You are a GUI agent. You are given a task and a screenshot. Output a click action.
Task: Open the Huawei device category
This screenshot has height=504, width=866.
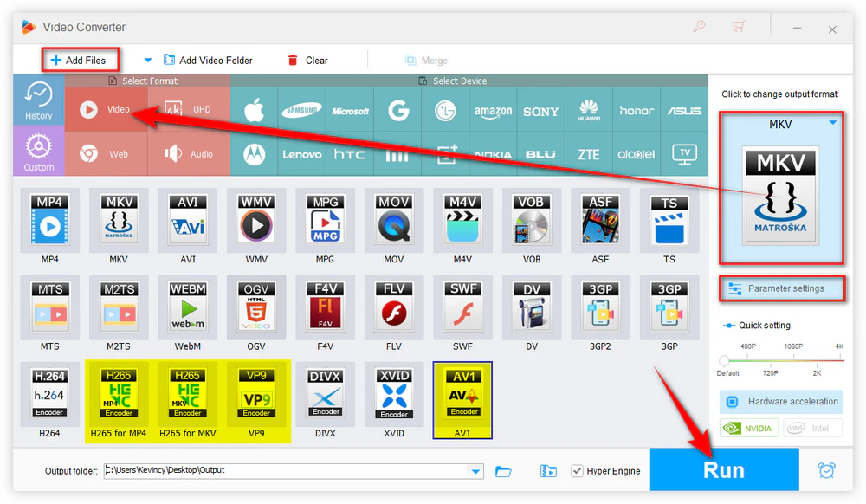pyautogui.click(x=589, y=110)
